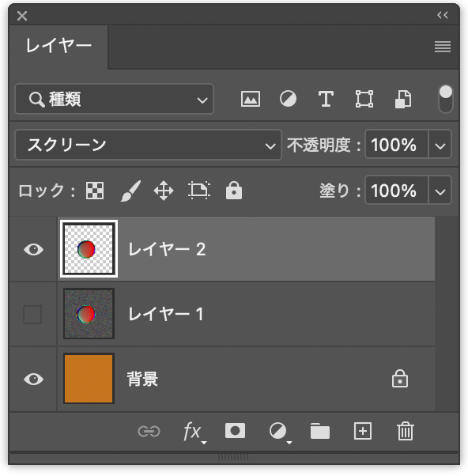Filter for adjustment layers icon

[x=288, y=99]
